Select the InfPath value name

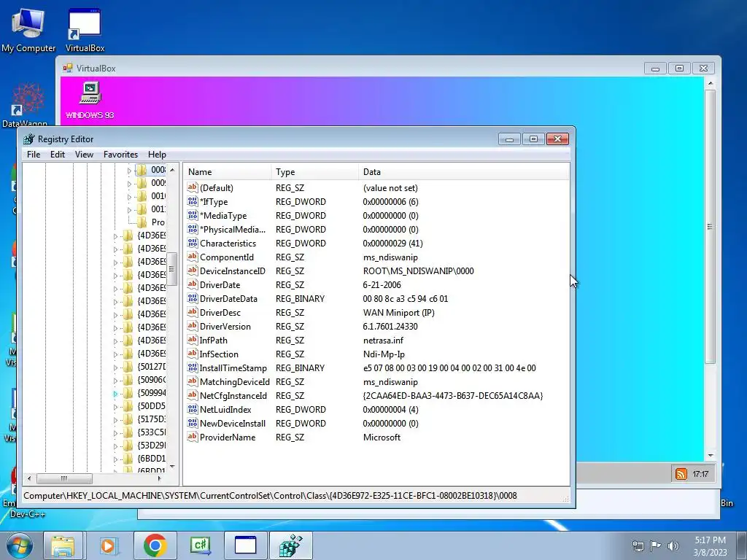(214, 340)
